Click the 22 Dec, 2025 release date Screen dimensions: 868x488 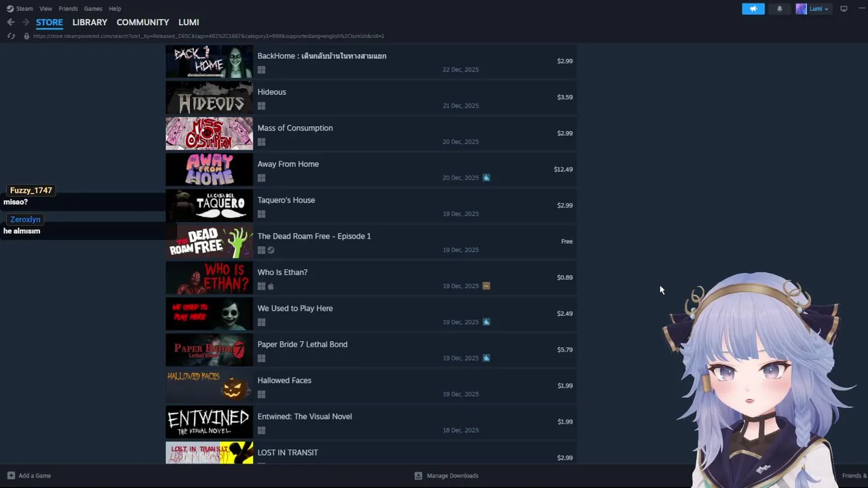pyautogui.click(x=460, y=70)
